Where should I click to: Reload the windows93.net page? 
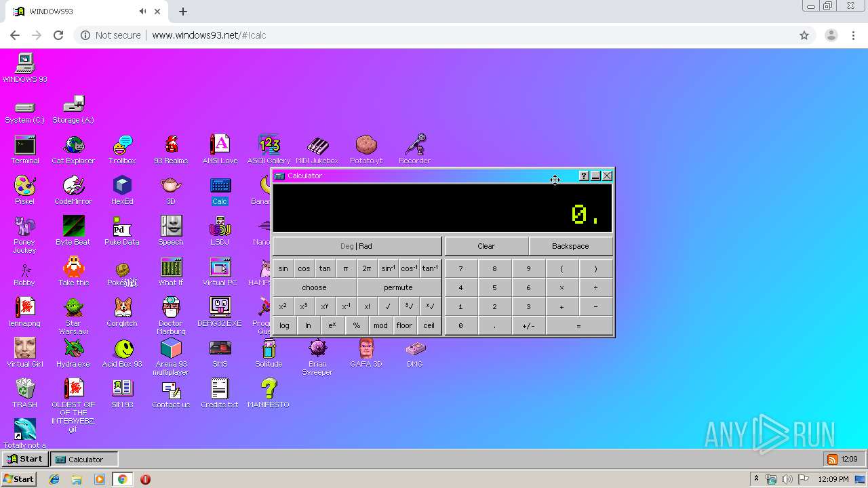58,35
